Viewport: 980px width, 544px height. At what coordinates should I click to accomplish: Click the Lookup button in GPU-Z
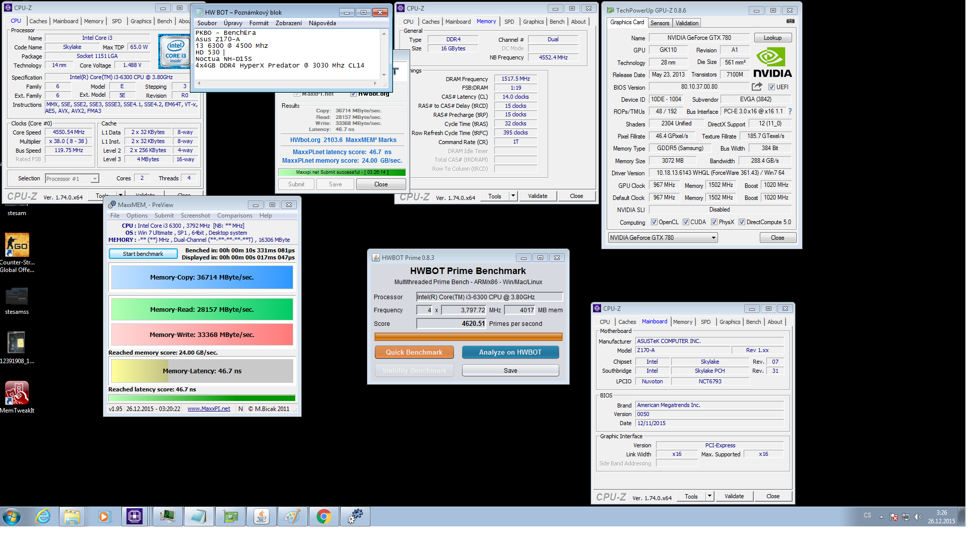tap(772, 38)
